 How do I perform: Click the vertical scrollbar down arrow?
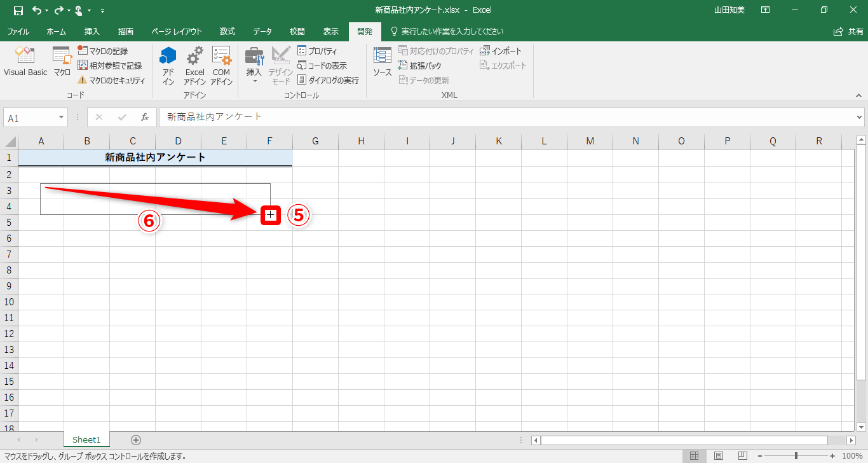pos(861,427)
